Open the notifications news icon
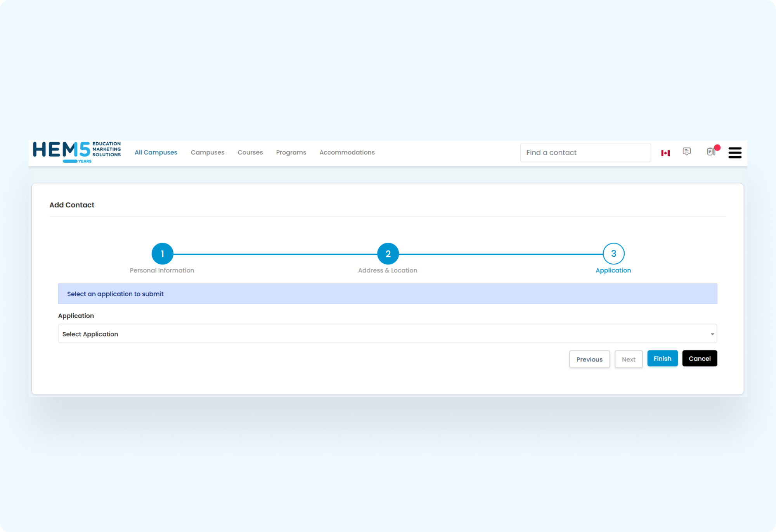Viewport: 776px width, 532px height. click(711, 152)
